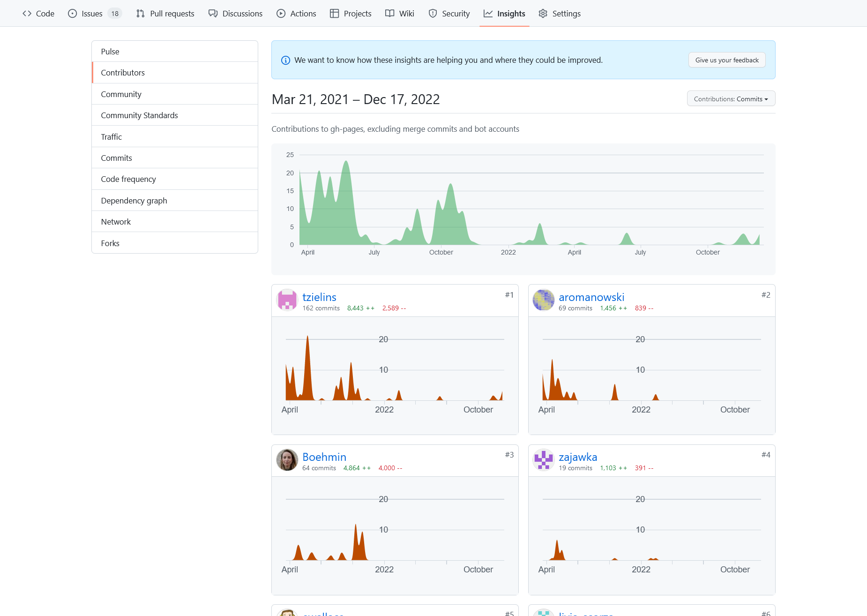The height and width of the screenshot is (616, 867).
Task: Click the Code tab icon
Action: [27, 14]
